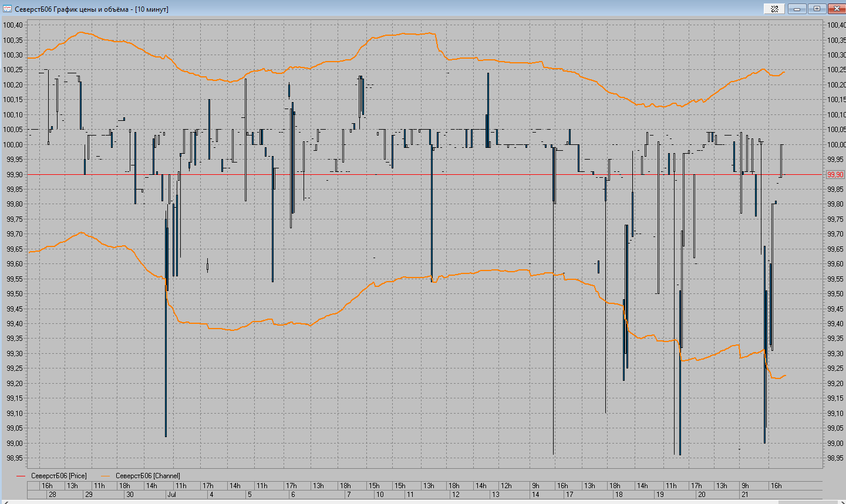Click date label '17' on the time axis

(x=569, y=495)
